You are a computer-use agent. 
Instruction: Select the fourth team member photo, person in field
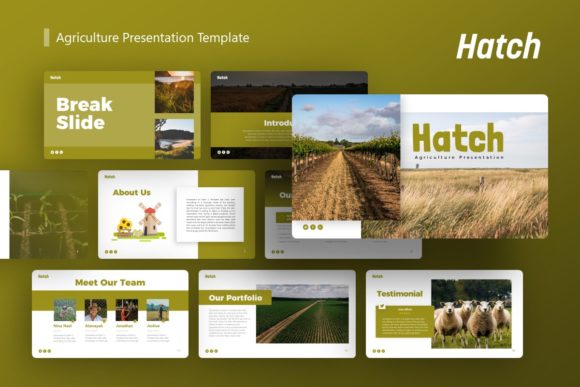[158, 310]
